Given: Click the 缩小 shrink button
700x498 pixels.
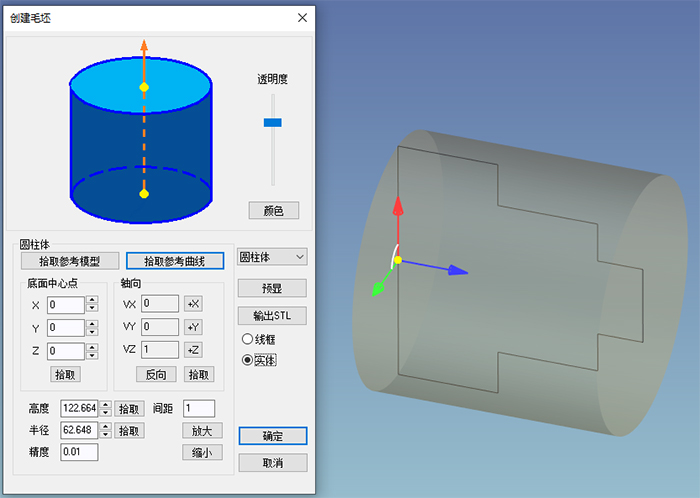Looking at the screenshot, I should coord(202,453).
